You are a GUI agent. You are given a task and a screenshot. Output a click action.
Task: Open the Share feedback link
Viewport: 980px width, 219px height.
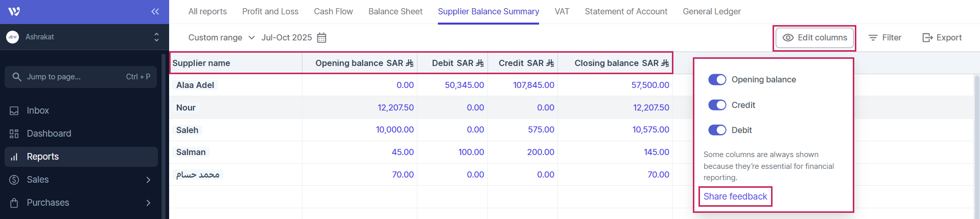click(x=735, y=196)
